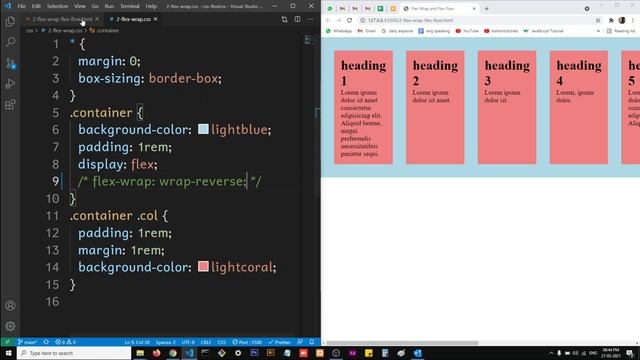Open the Explorer view in VS Code

(10, 21)
